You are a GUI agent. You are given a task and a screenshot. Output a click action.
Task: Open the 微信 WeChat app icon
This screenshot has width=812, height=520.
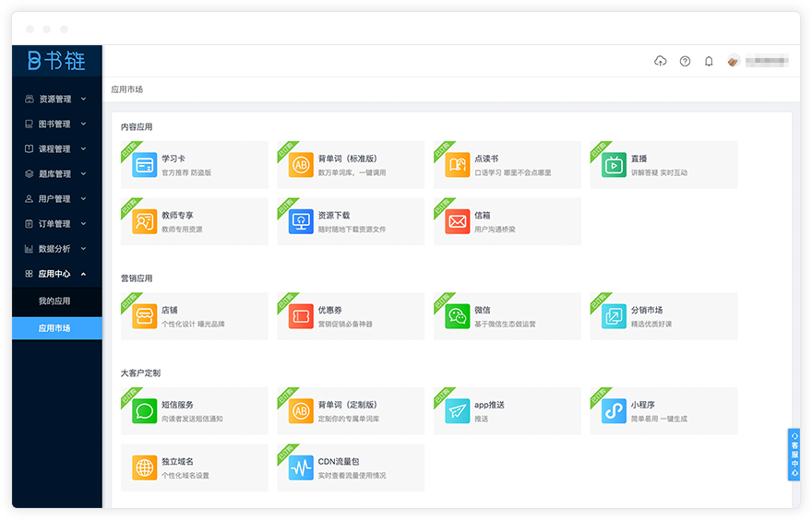click(x=458, y=316)
